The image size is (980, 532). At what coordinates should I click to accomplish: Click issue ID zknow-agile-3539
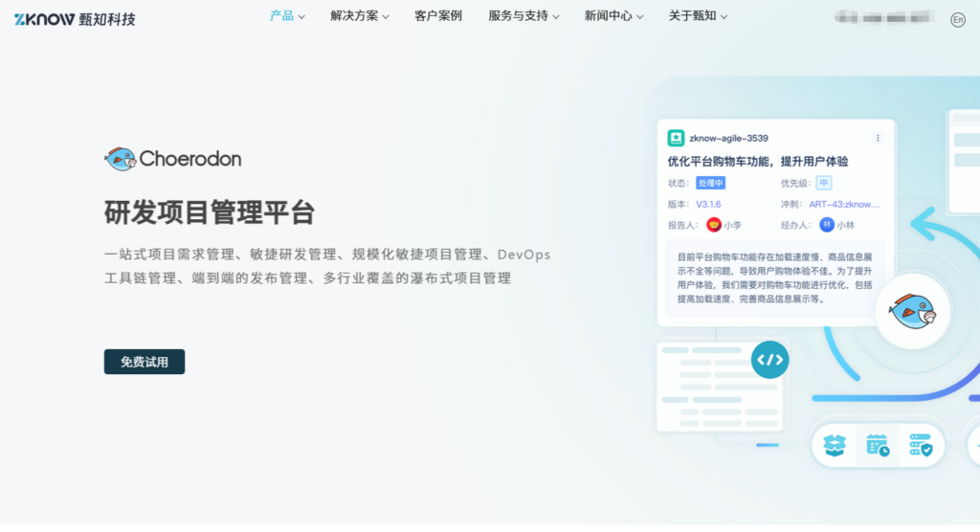tap(728, 138)
